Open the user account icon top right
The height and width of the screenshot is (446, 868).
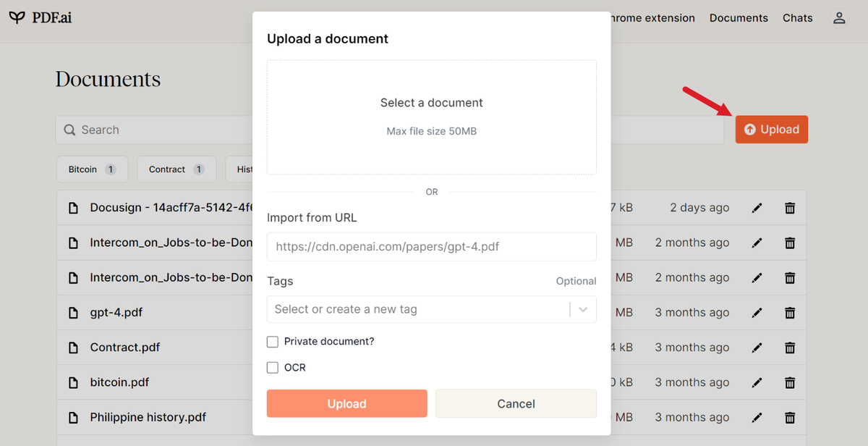pos(838,17)
